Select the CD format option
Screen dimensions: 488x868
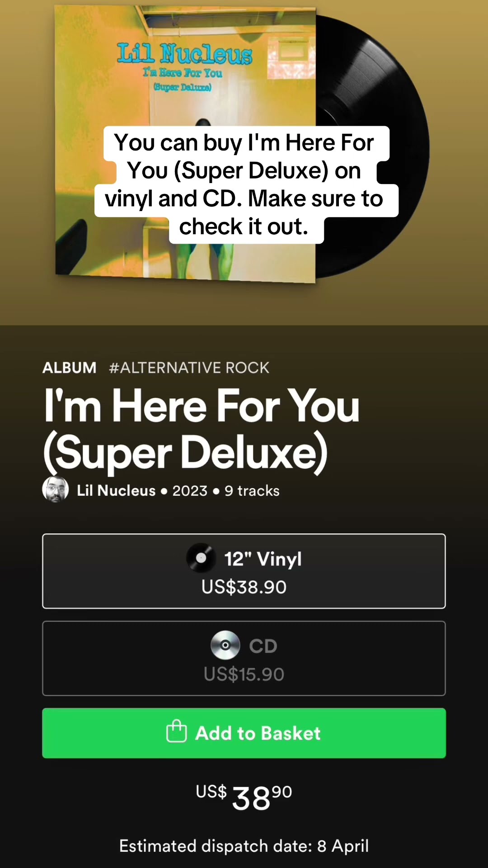(x=244, y=658)
